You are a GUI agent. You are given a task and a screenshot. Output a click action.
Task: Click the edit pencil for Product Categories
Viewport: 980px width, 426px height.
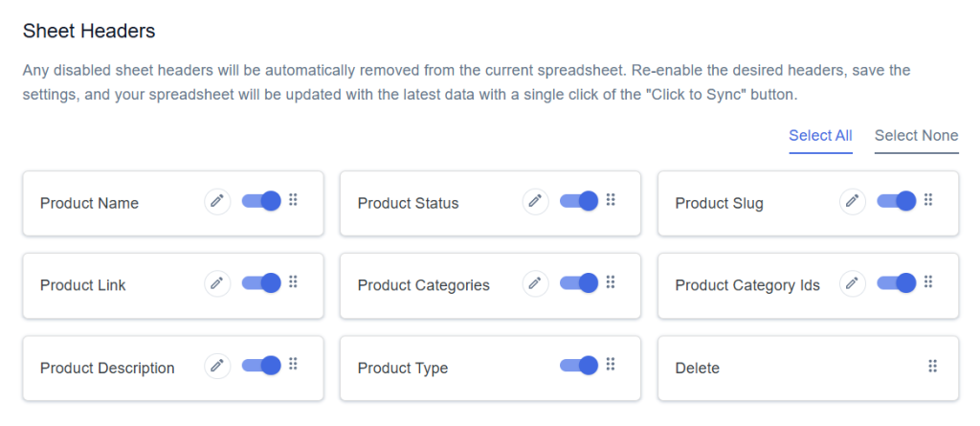pyautogui.click(x=535, y=283)
